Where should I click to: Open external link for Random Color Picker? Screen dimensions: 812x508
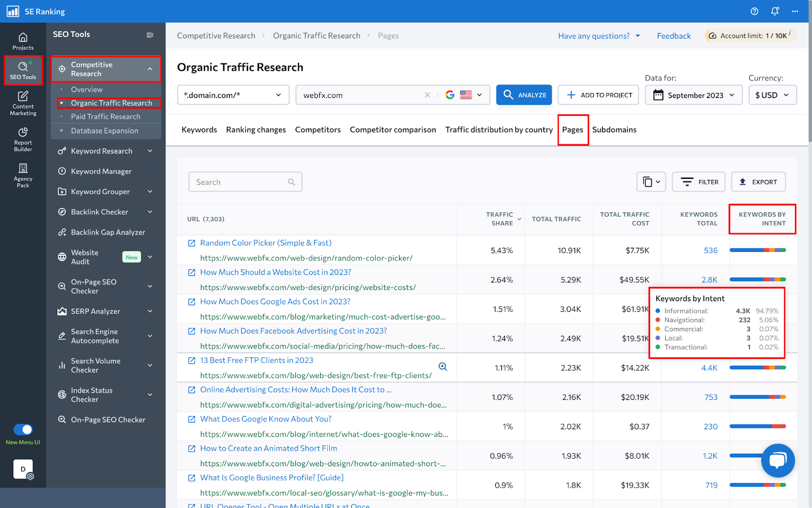pyautogui.click(x=192, y=243)
